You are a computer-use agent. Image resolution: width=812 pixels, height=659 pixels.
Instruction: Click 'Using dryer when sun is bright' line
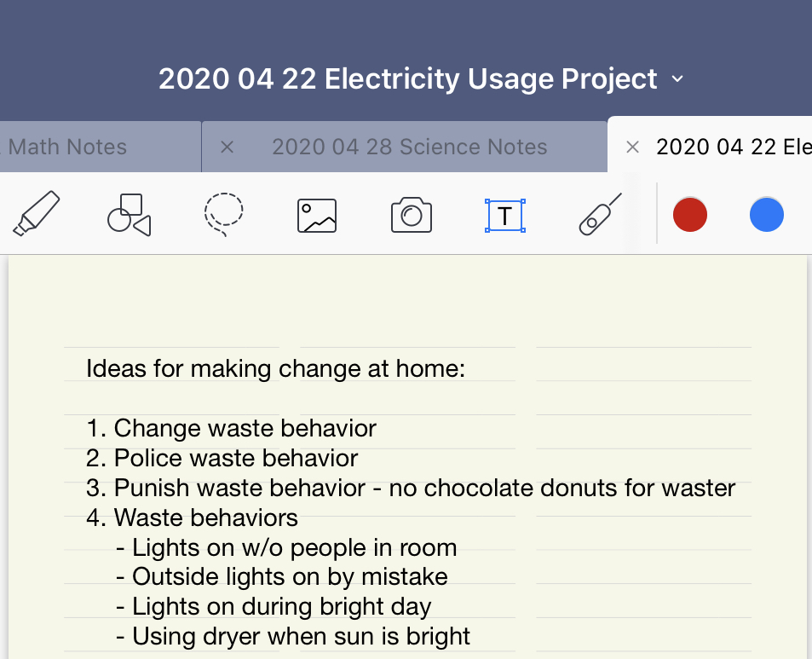click(302, 636)
